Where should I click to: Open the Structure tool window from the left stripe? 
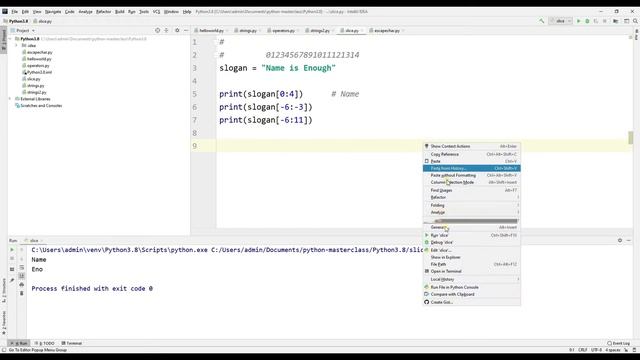point(4,290)
